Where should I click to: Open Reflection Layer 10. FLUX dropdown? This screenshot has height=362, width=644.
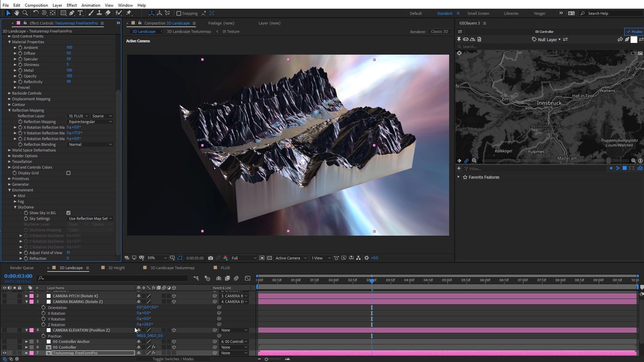78,116
